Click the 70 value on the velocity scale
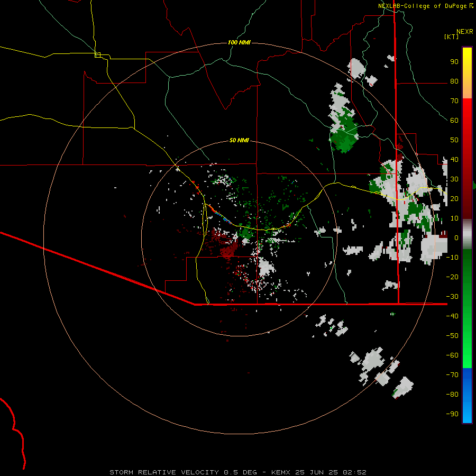476x476 pixels. tap(454, 101)
